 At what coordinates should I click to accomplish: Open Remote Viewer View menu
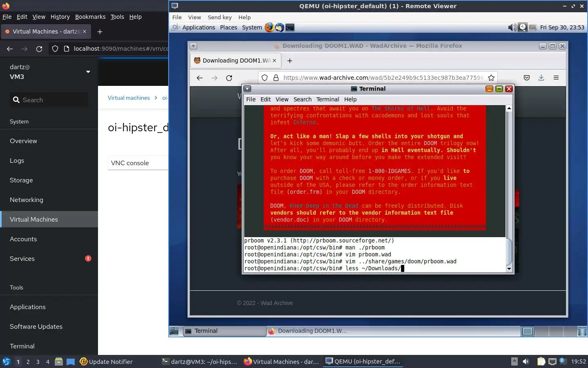(194, 17)
